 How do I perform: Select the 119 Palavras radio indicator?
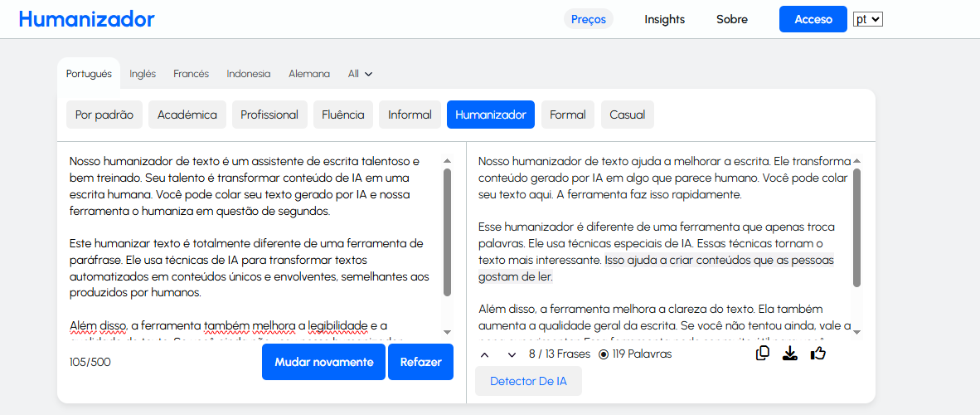click(604, 354)
